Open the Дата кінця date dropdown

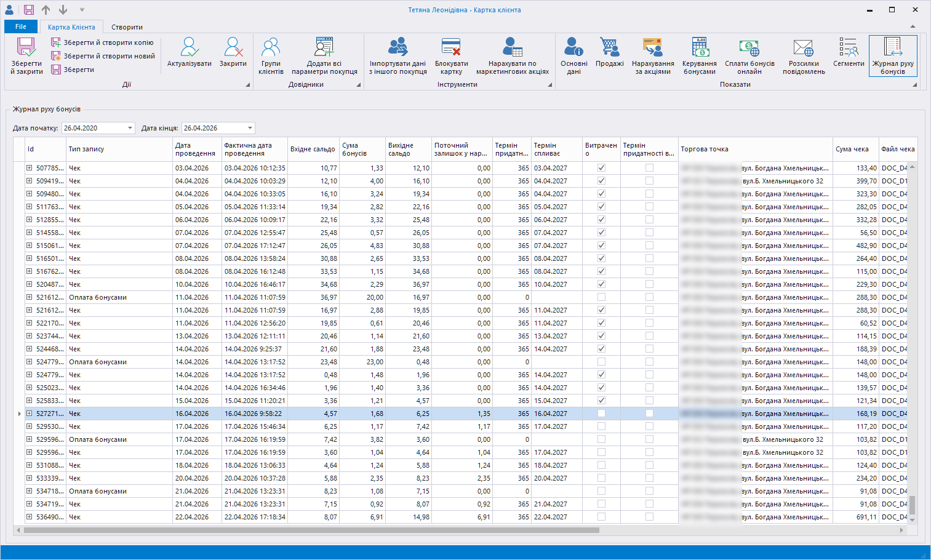[x=250, y=128]
